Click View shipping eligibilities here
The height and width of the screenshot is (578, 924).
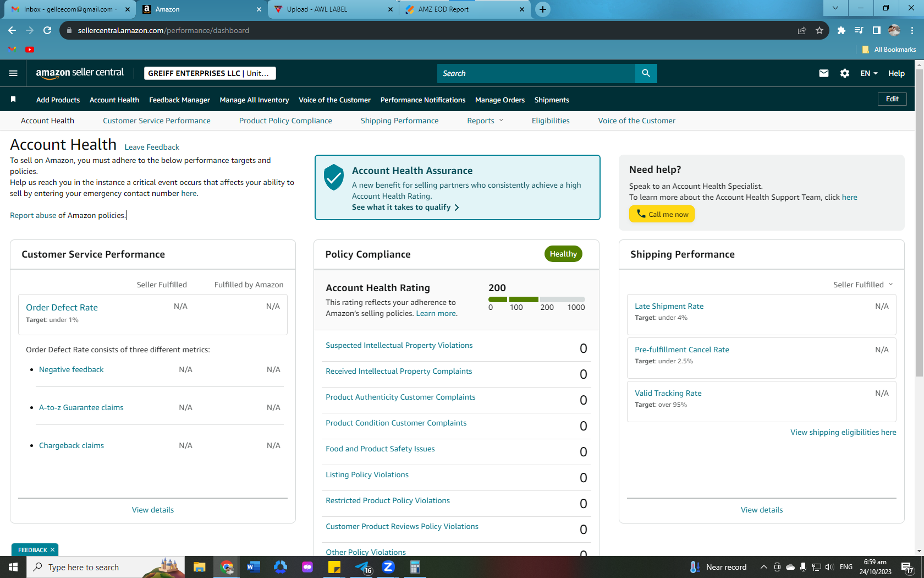click(843, 432)
